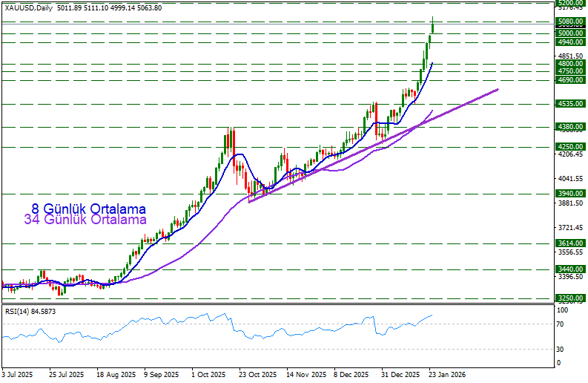
Task: Click the 4250.00 price level tag
Action: pyautogui.click(x=570, y=146)
